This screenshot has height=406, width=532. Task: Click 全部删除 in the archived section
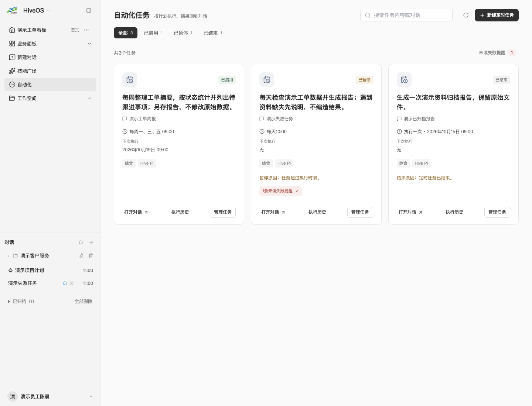(83, 302)
